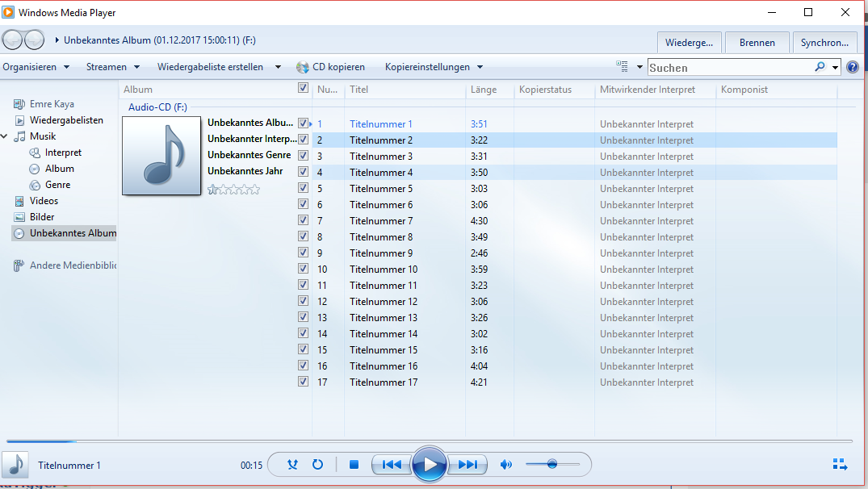Screen dimensions: 868x489
Task: Sort by Mitwirkender Interpret column
Action: [656, 90]
